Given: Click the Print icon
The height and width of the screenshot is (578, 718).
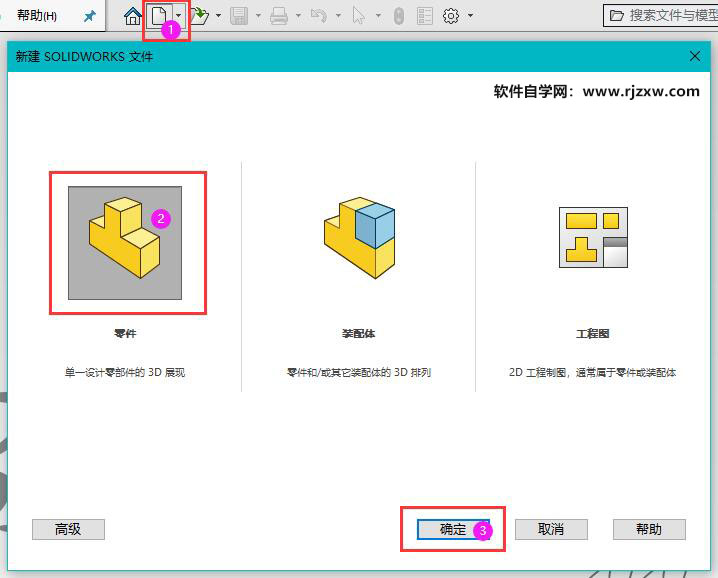Looking at the screenshot, I should (279, 16).
